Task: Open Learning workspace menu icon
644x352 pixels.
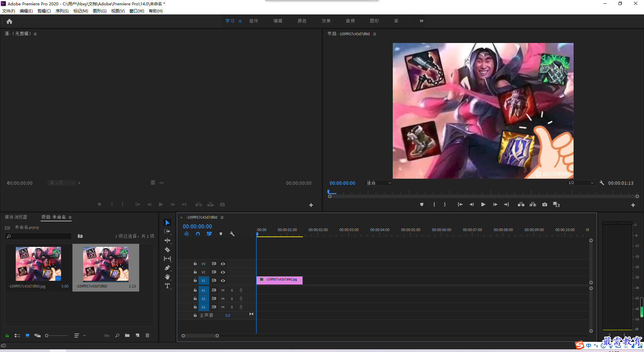Action: point(240,21)
